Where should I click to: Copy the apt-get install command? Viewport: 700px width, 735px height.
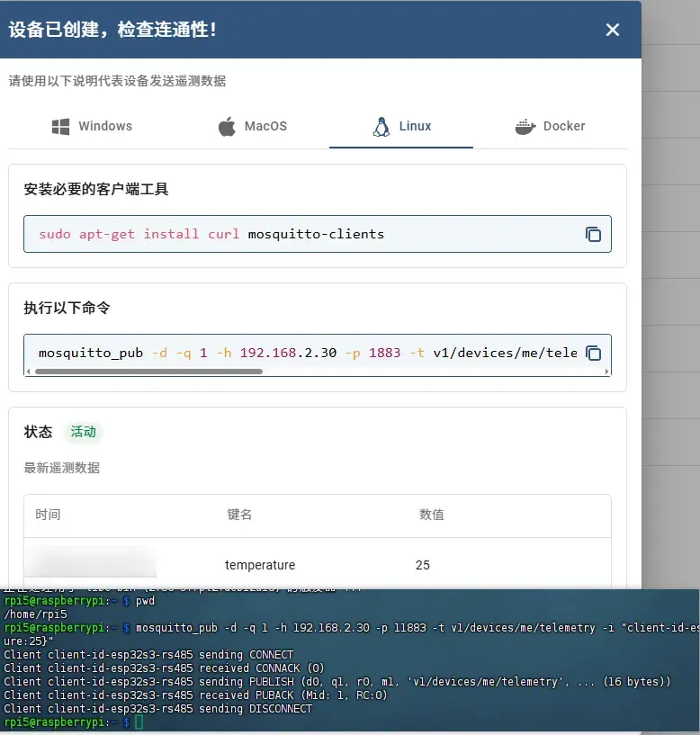[593, 234]
